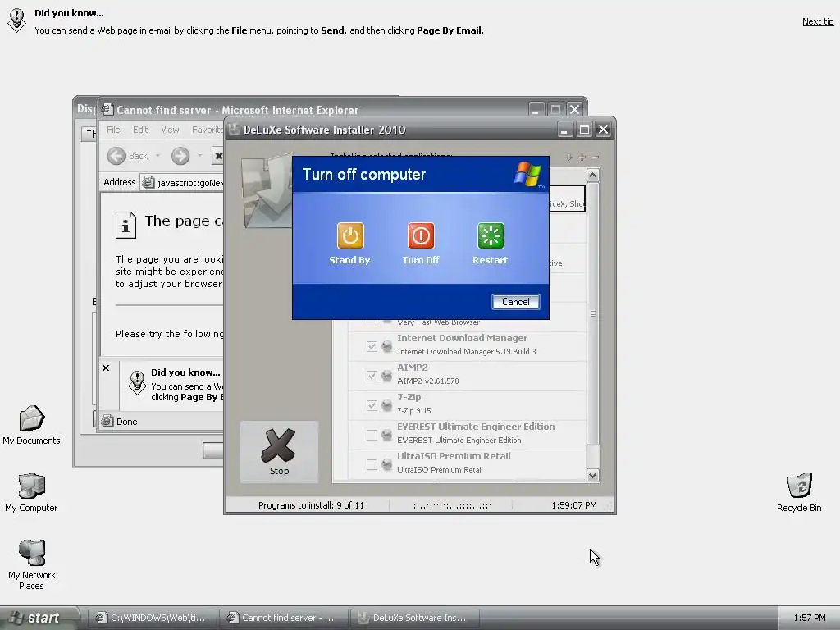
Task: Click the IE address bar field
Action: (183, 183)
